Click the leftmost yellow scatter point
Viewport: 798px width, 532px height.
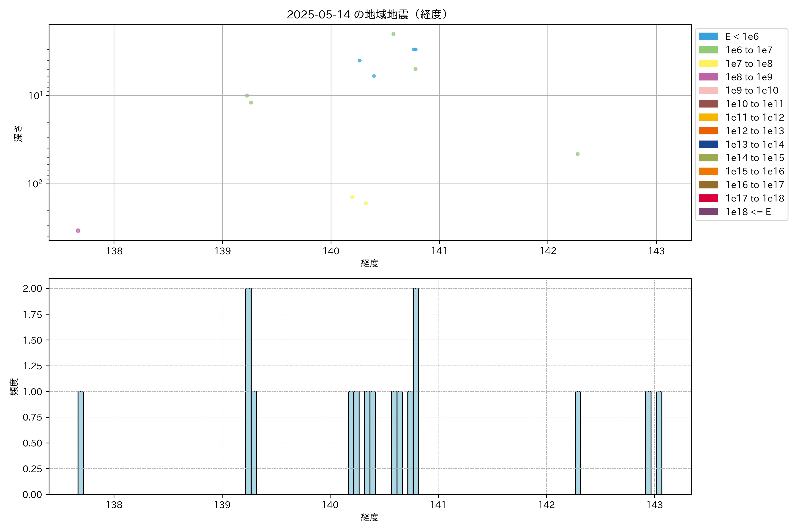coord(352,197)
